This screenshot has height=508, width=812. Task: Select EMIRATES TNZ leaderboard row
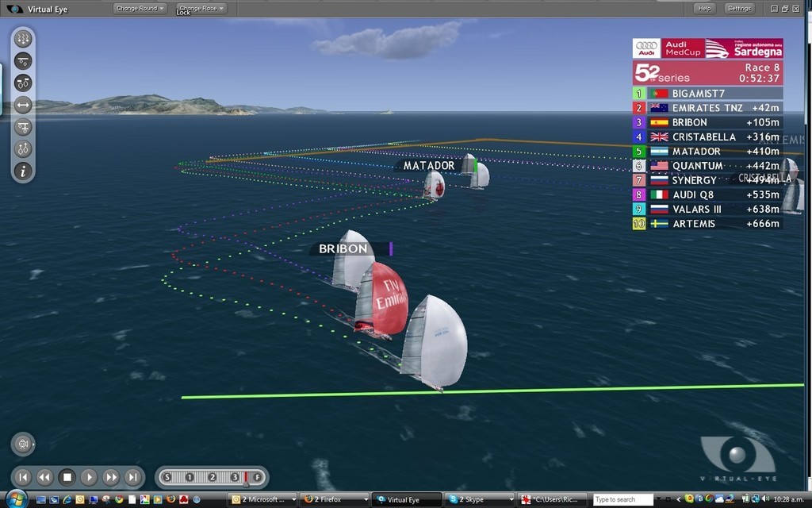click(x=707, y=108)
